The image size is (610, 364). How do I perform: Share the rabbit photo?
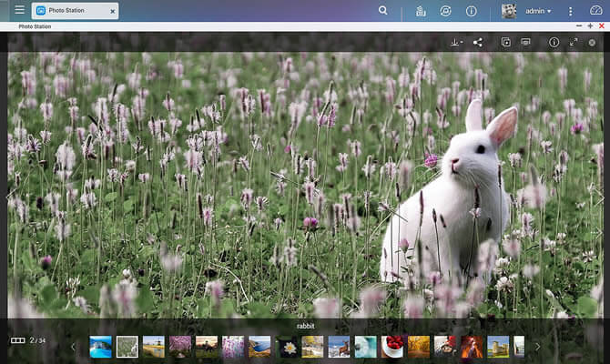click(x=479, y=42)
